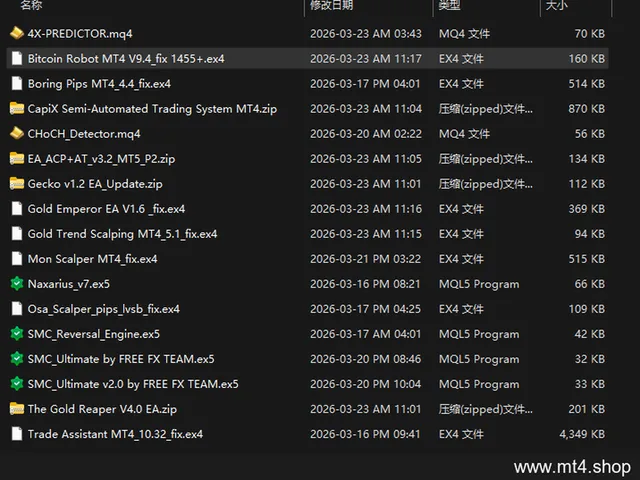Click the SMC_Reversal_Engine.ex5 green icon
The width and height of the screenshot is (640, 480).
pyautogui.click(x=17, y=334)
